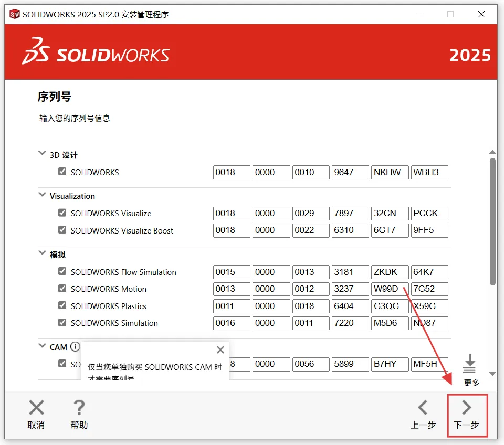Edit Plastics serial field 6404
Viewport: 504px width, 445px height.
coord(350,306)
